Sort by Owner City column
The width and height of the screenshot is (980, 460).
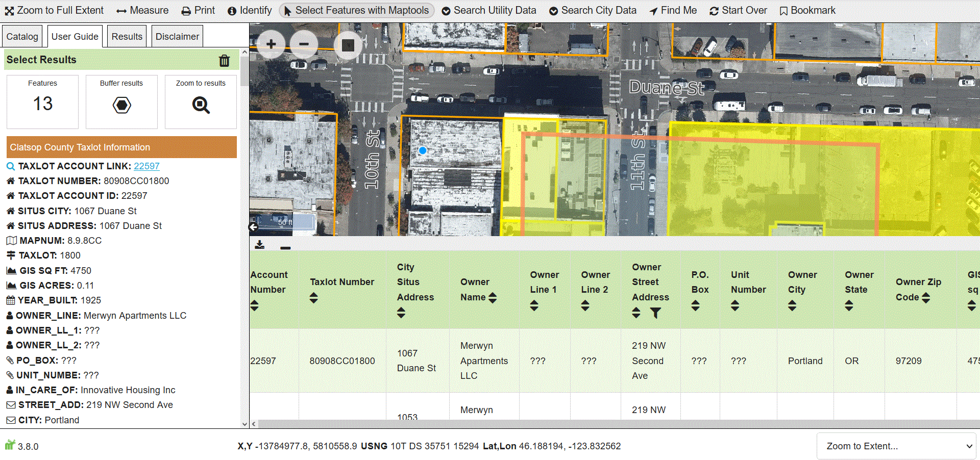tap(792, 305)
